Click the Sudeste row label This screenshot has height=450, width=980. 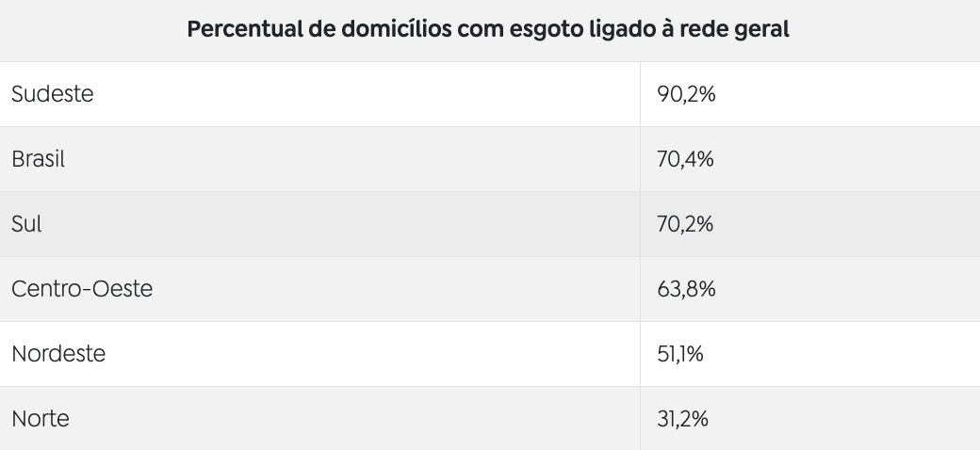[52, 94]
